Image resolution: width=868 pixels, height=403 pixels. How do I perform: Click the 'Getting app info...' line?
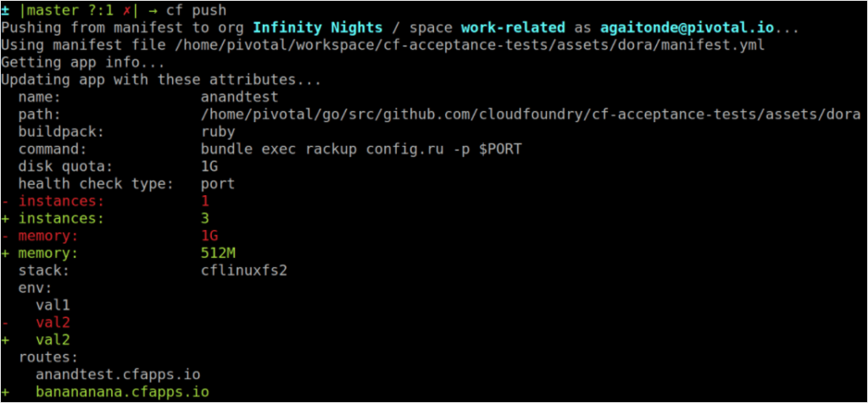tap(82, 63)
